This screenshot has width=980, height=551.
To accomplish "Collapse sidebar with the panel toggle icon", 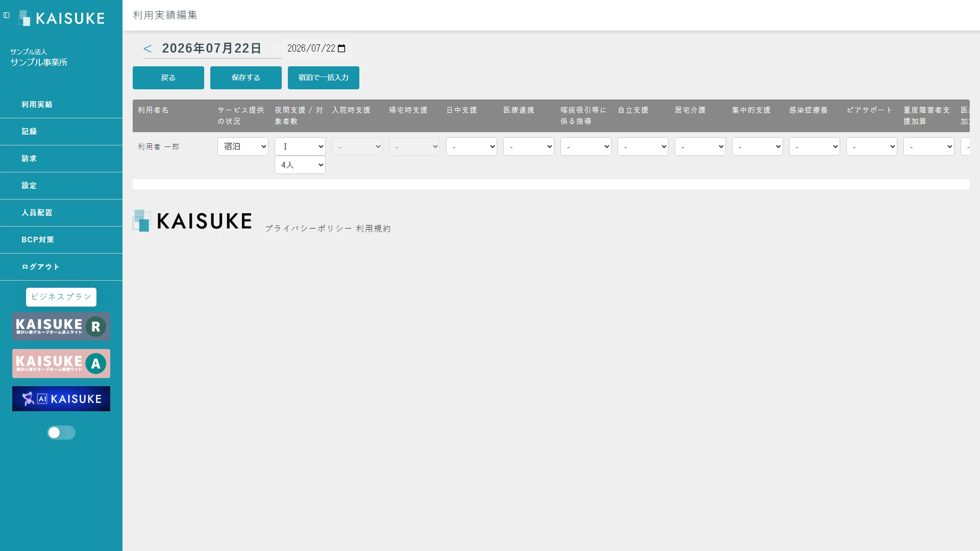I will 7,15.
